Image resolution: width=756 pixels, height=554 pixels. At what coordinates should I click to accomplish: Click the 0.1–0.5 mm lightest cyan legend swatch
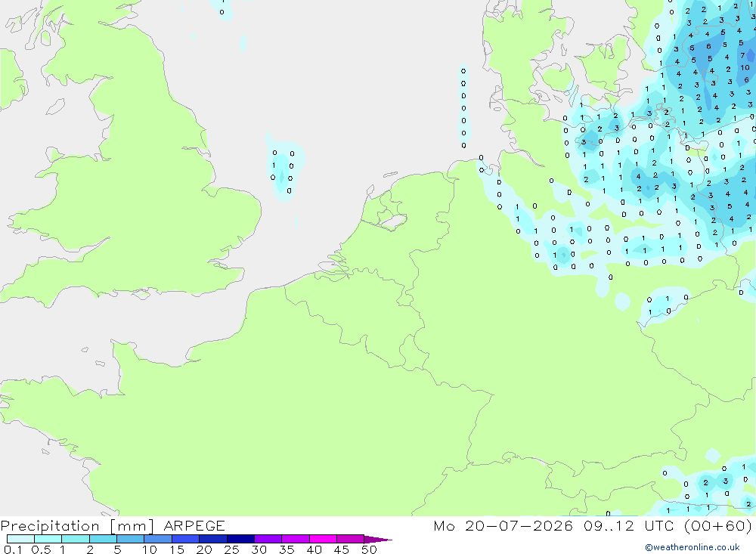(x=20, y=539)
